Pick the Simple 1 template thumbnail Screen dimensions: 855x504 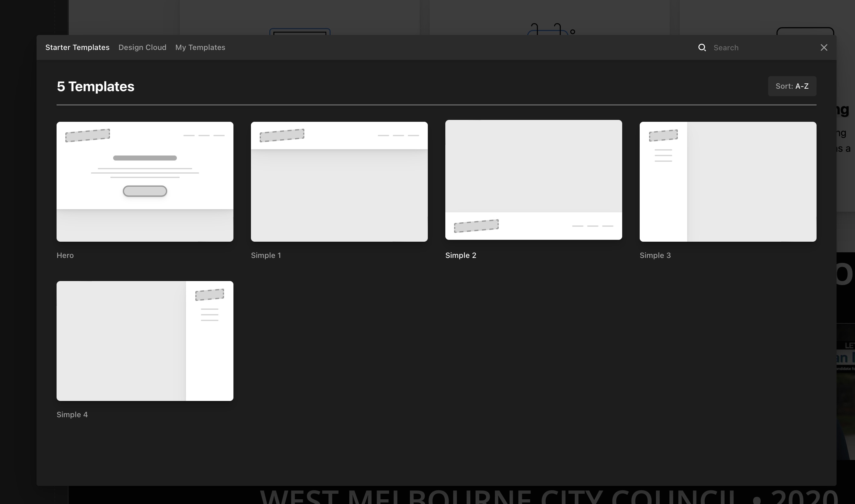pos(339,182)
